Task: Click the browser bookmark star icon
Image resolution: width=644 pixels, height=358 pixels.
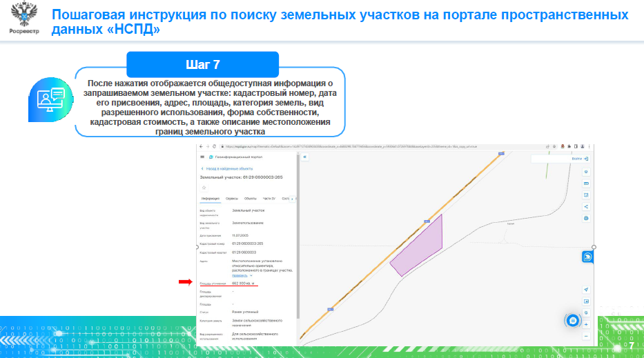Action: coord(554,146)
